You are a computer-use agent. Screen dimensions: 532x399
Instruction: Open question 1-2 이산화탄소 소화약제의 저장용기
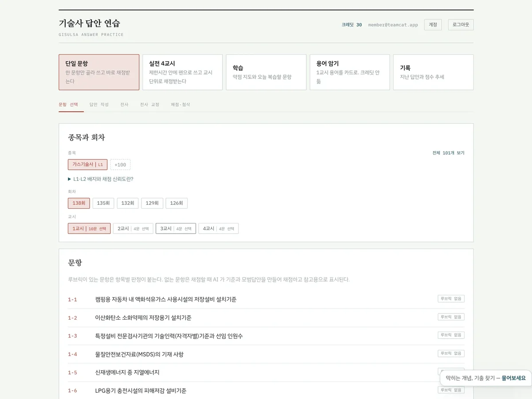pyautogui.click(x=266, y=317)
